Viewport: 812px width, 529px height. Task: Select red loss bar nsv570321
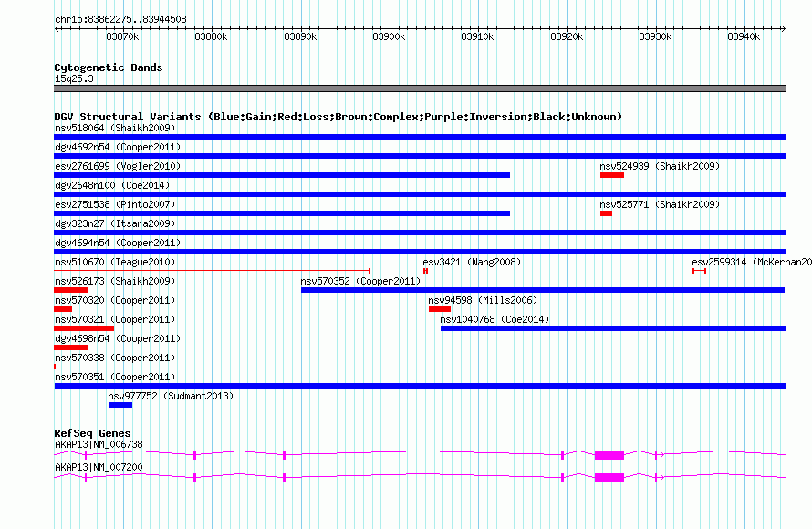click(84, 328)
